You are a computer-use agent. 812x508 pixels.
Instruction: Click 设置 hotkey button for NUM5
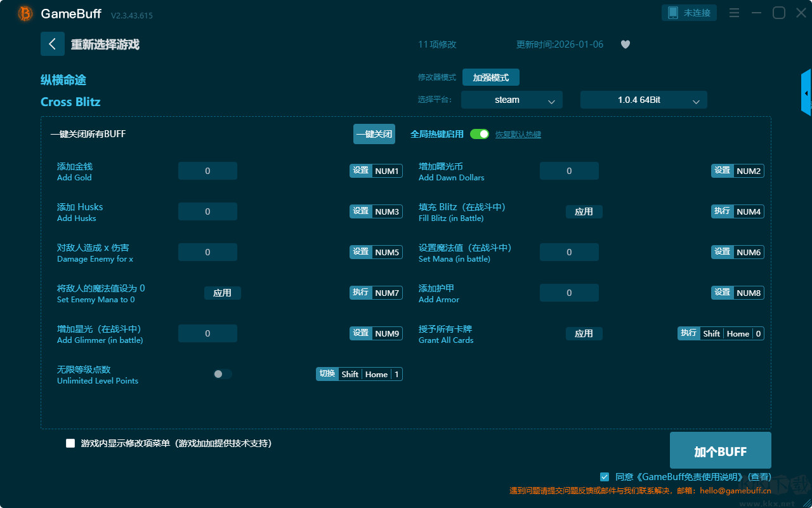click(361, 252)
